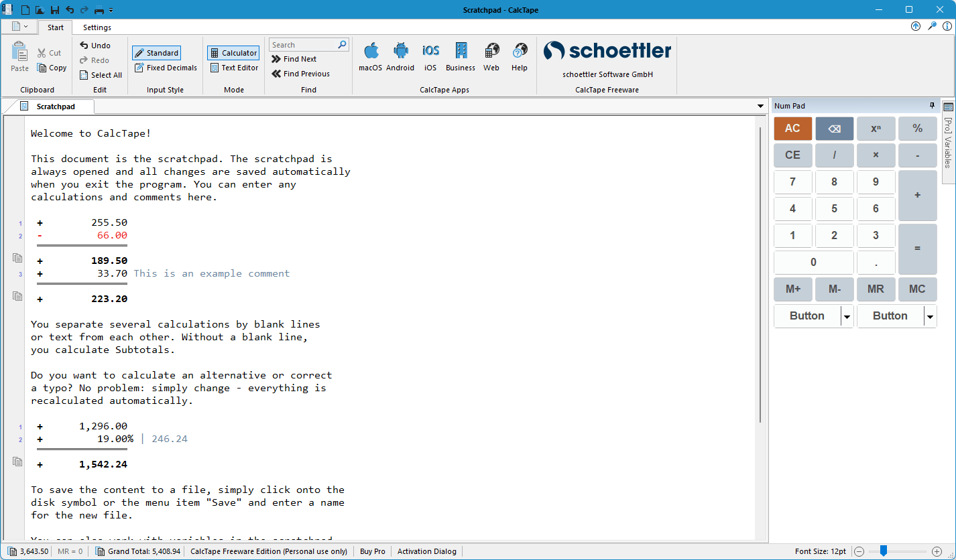Click into the Search field

303,45
